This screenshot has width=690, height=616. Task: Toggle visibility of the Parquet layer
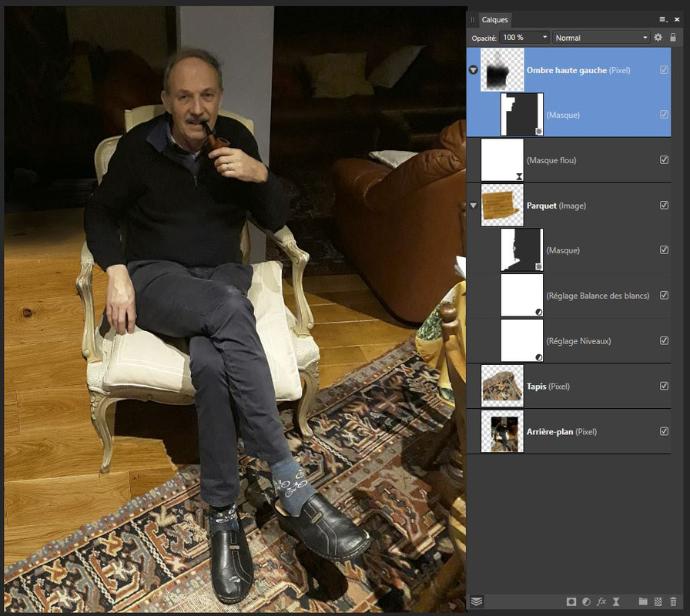[664, 205]
